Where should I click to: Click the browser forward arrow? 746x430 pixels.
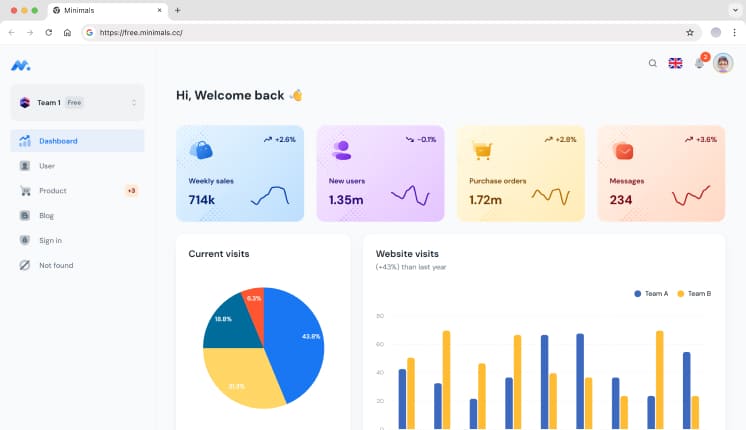pos(30,32)
